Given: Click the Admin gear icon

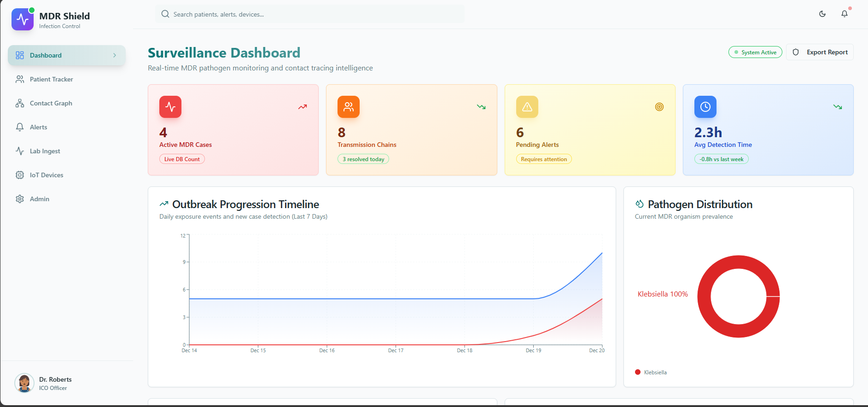Looking at the screenshot, I should click(x=20, y=199).
